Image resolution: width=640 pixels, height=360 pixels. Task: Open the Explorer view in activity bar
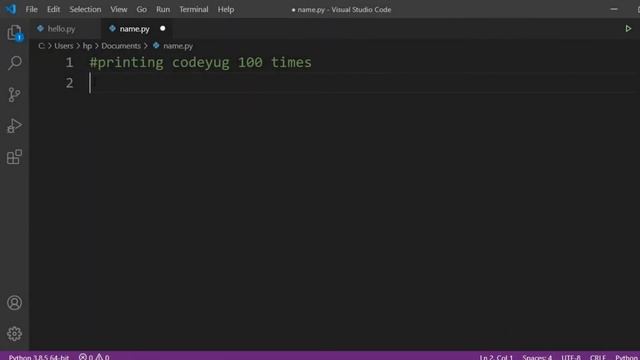pyautogui.click(x=14, y=33)
